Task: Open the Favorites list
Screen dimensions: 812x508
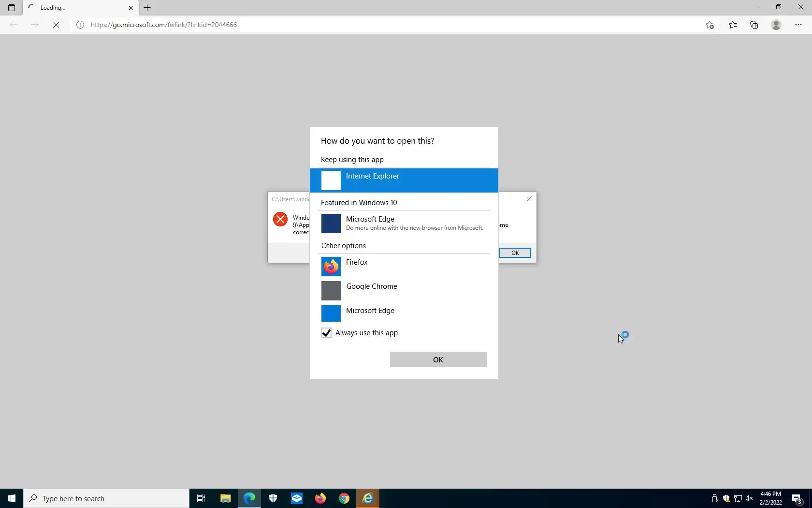Action: point(733,25)
